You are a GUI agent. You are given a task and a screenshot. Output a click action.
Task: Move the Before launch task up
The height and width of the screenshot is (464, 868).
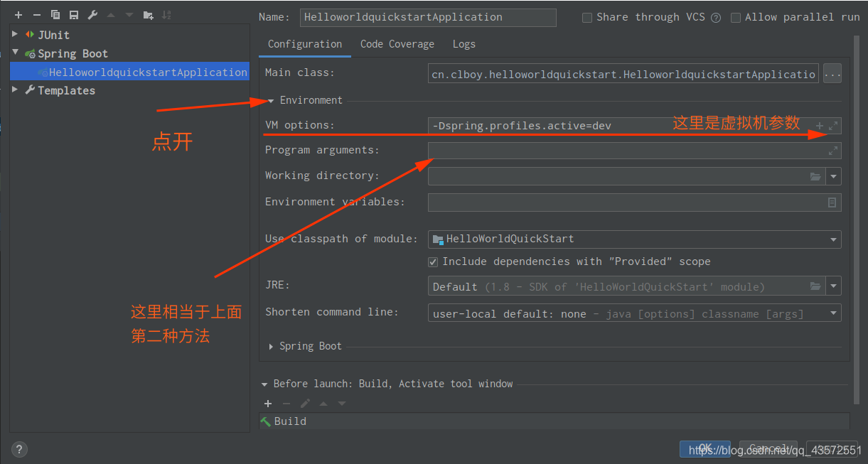pos(323,404)
